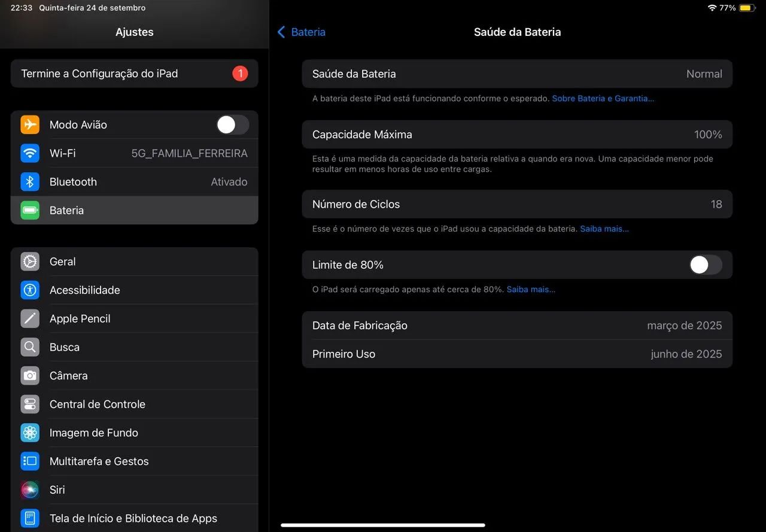This screenshot has height=532, width=766.
Task: Open Saiba mais under Limite de 80%
Action: tap(531, 289)
